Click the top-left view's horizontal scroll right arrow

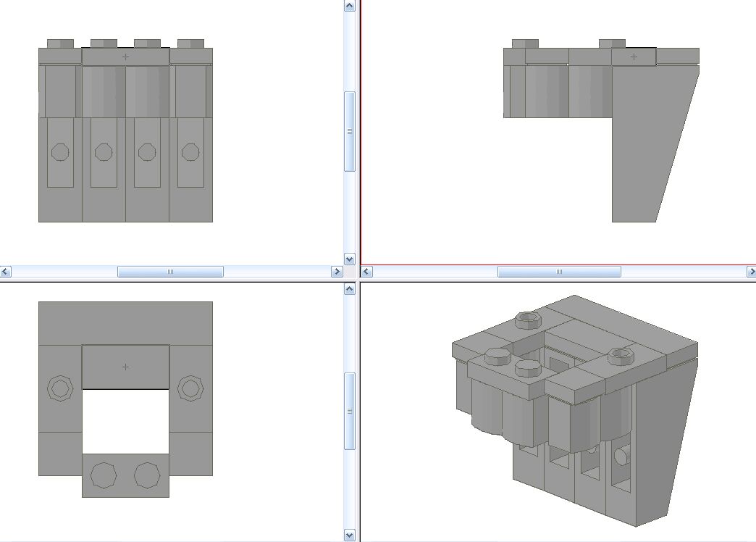[x=337, y=272]
